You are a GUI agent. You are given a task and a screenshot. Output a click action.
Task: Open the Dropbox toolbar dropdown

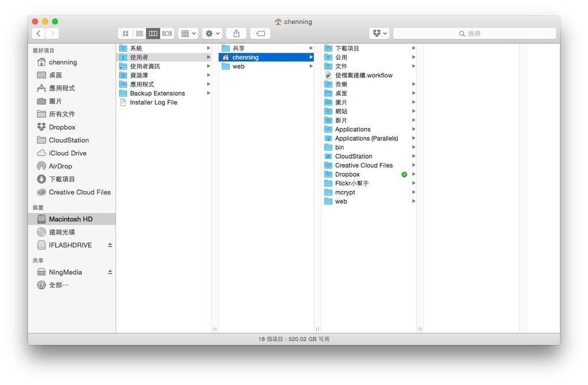[380, 34]
